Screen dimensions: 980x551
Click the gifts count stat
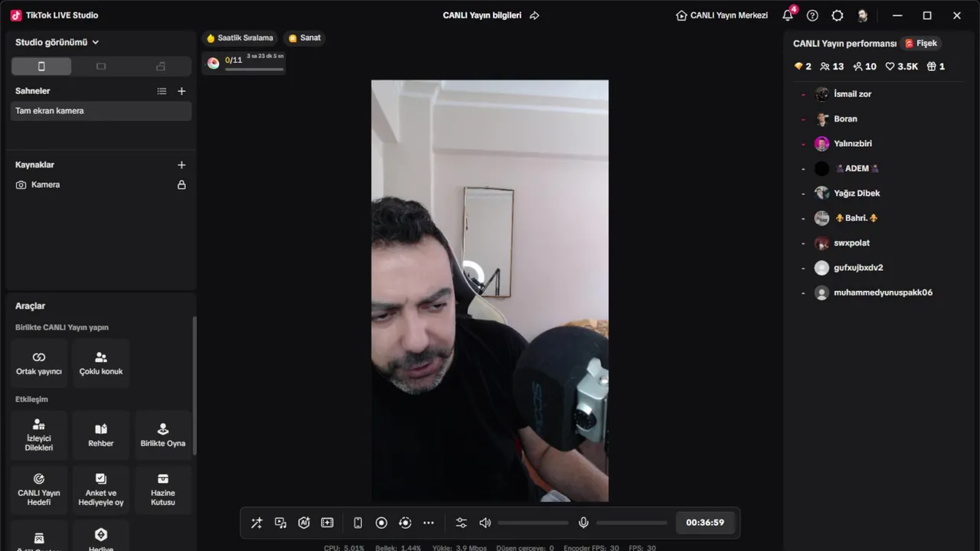936,67
